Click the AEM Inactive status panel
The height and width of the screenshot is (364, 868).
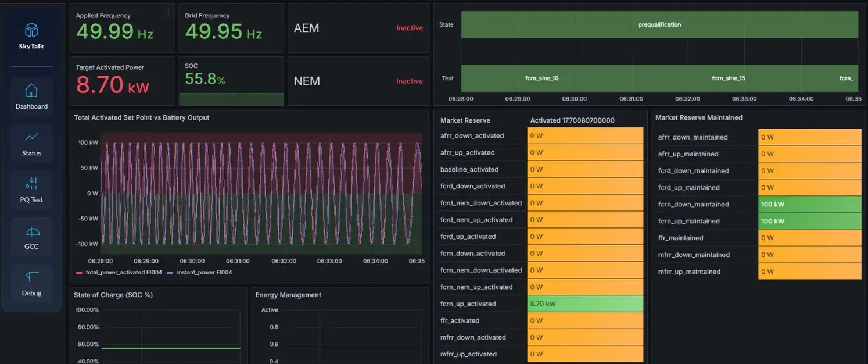click(x=358, y=28)
